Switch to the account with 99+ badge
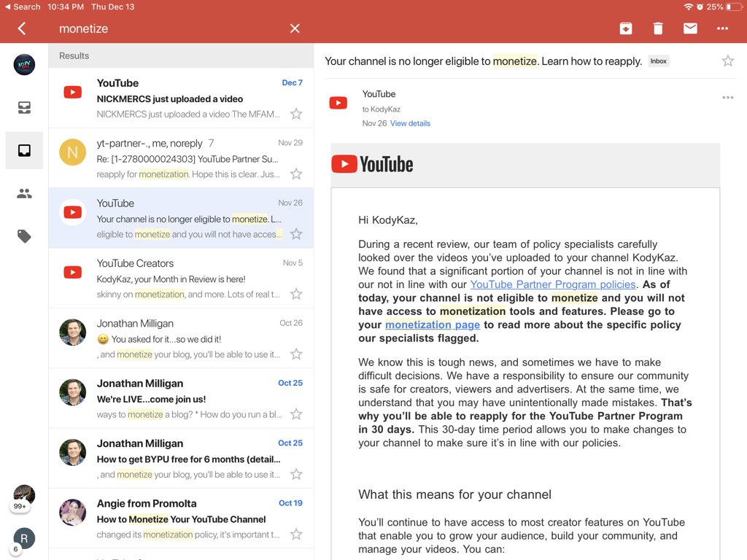This screenshot has height=560, width=747. coord(23,497)
